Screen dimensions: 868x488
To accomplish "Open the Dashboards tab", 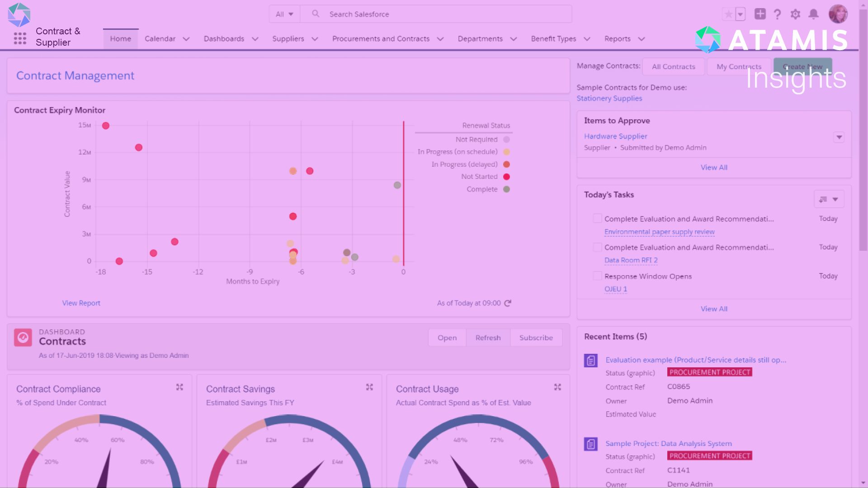I will (224, 39).
